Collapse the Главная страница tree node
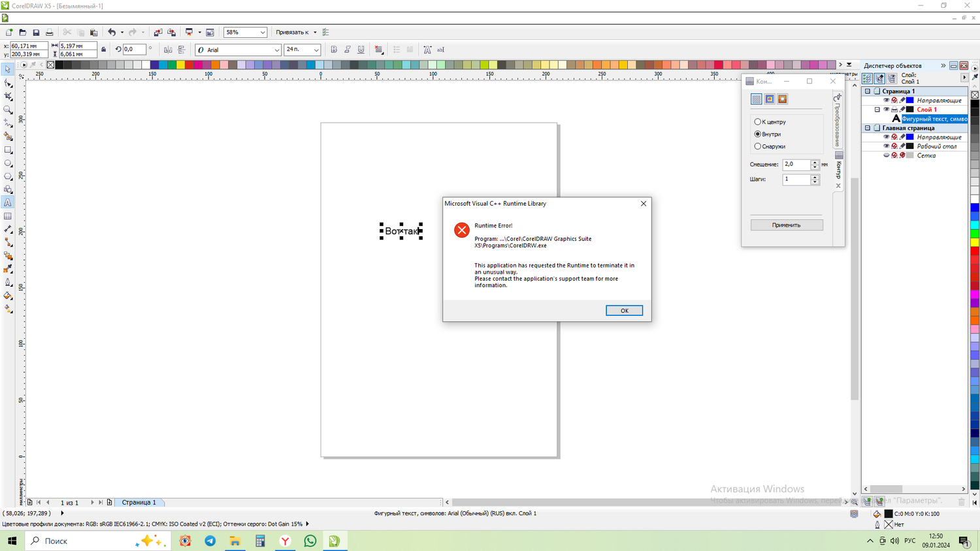Image resolution: width=980 pixels, height=551 pixels. point(868,128)
